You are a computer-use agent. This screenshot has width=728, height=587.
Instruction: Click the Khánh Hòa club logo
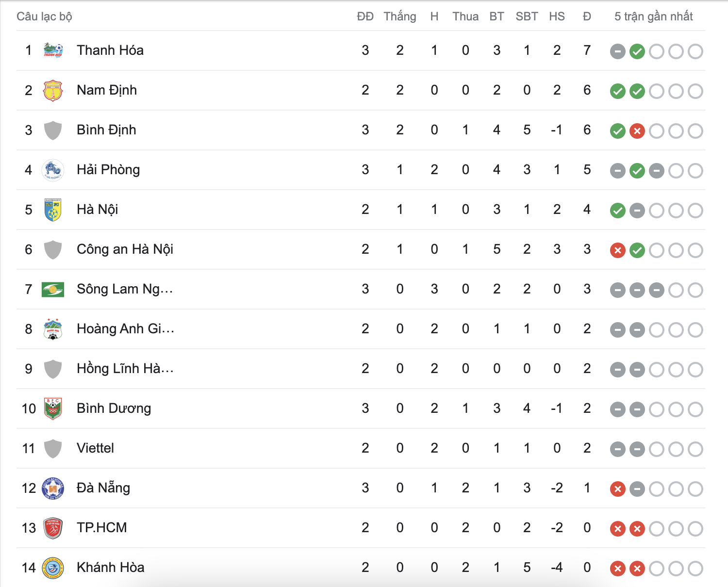(53, 568)
